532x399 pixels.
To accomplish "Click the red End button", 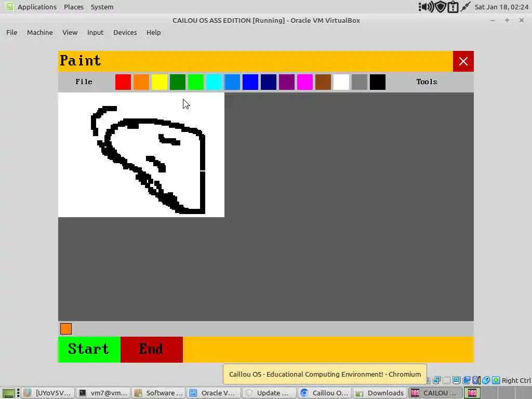I will click(152, 350).
